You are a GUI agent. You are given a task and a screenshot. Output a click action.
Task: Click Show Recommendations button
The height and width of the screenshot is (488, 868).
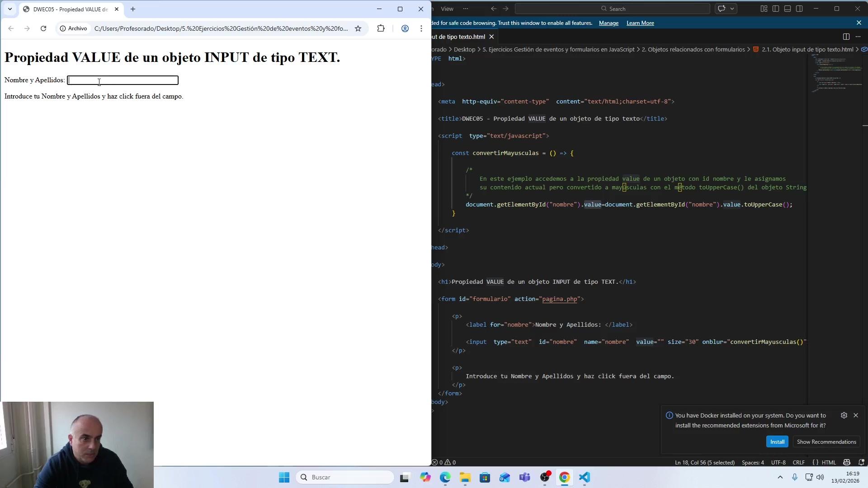pos(826,442)
